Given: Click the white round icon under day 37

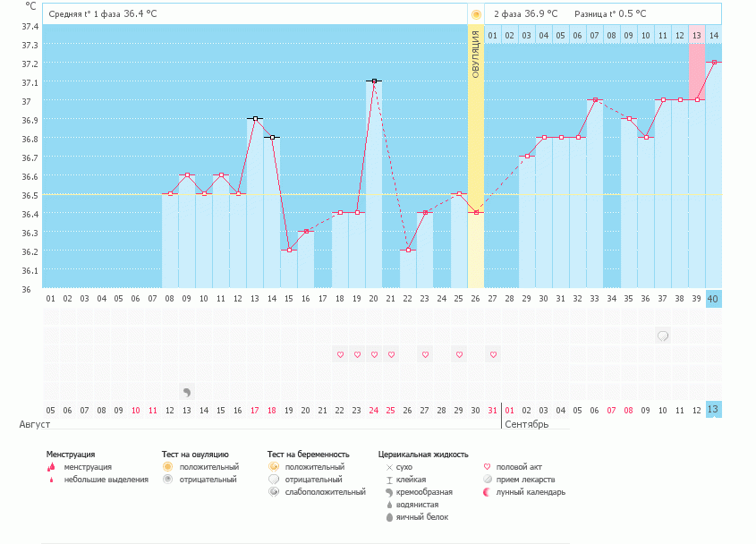Looking at the screenshot, I should (x=663, y=336).
